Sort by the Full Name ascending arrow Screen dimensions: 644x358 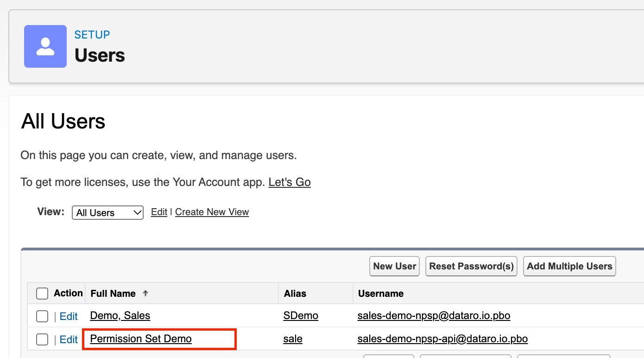point(145,293)
